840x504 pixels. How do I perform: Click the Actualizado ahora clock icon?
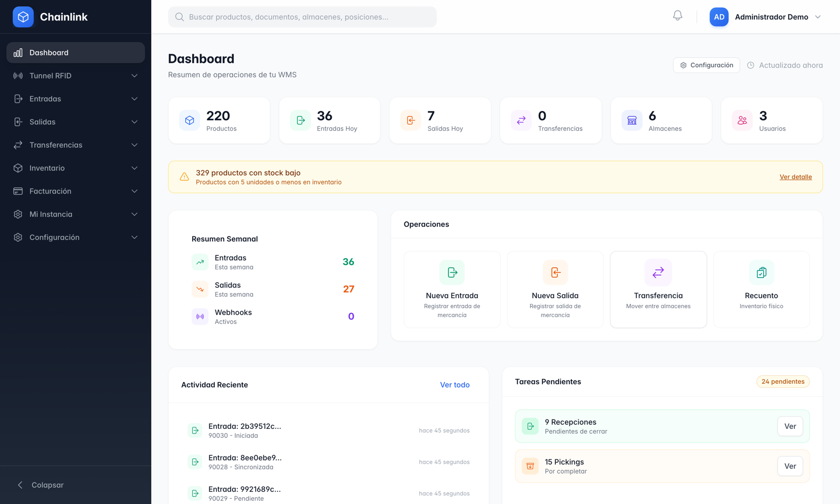coord(751,65)
